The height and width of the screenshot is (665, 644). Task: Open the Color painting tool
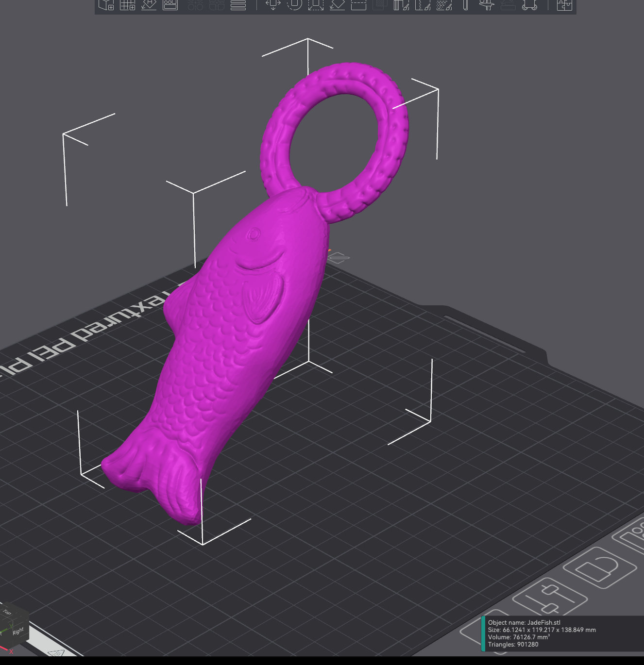click(444, 5)
